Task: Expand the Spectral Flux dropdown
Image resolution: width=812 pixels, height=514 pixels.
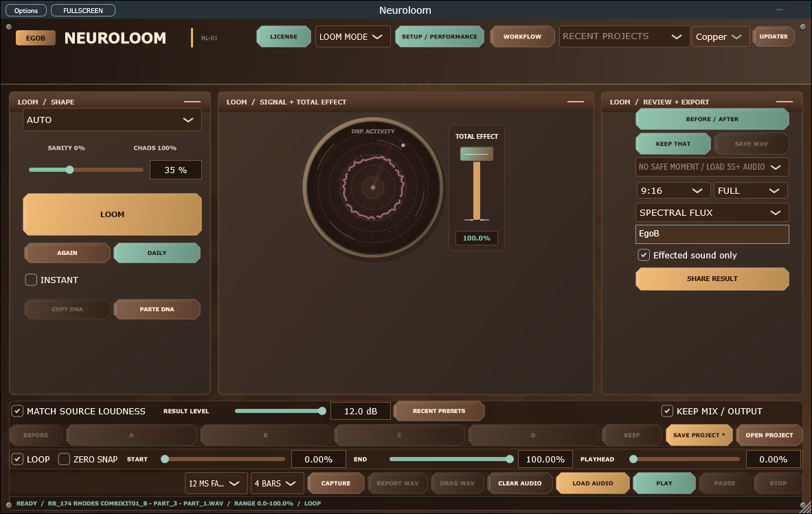Action: coord(712,212)
